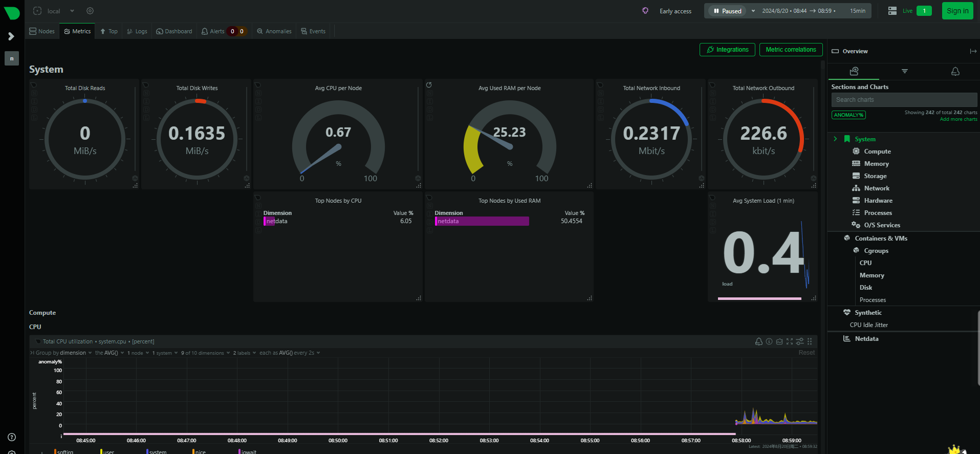Expand the left sidebar with the chevron arrow
Viewport: 980px width, 454px height.
[11, 36]
